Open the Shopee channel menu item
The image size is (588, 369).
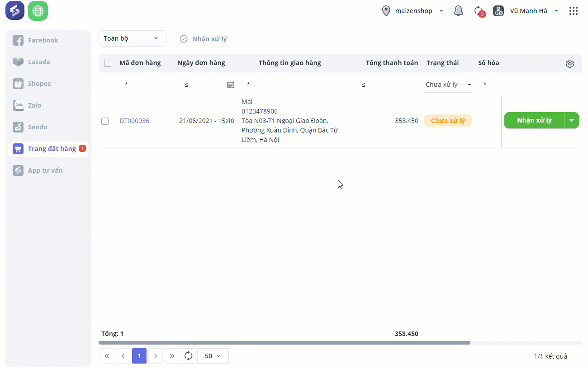pyautogui.click(x=48, y=84)
